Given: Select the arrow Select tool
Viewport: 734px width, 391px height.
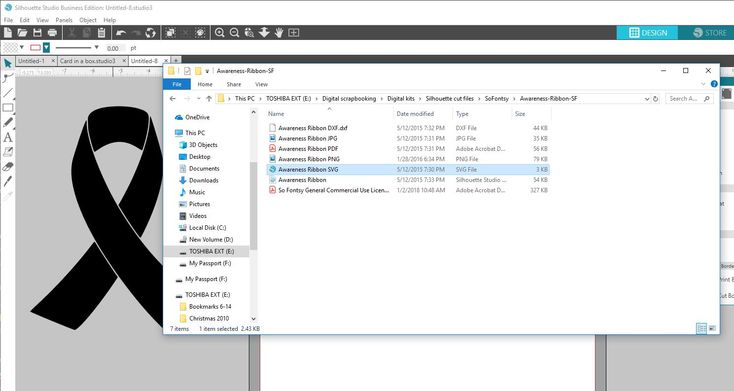Looking at the screenshot, I should [7, 63].
